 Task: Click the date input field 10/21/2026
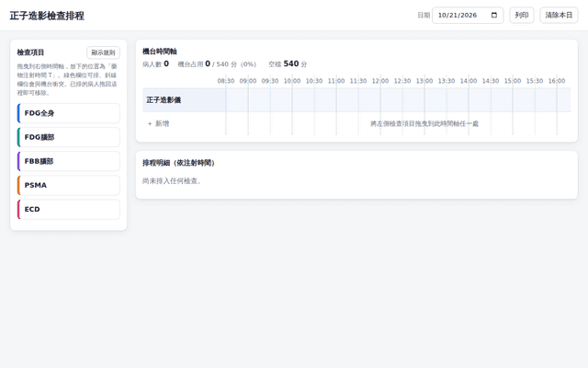468,15
